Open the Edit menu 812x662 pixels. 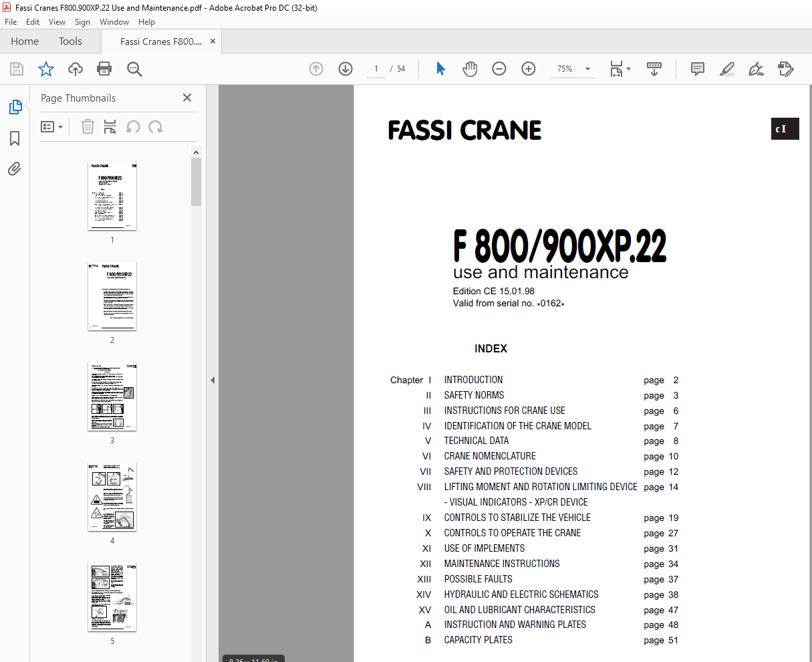coord(33,22)
